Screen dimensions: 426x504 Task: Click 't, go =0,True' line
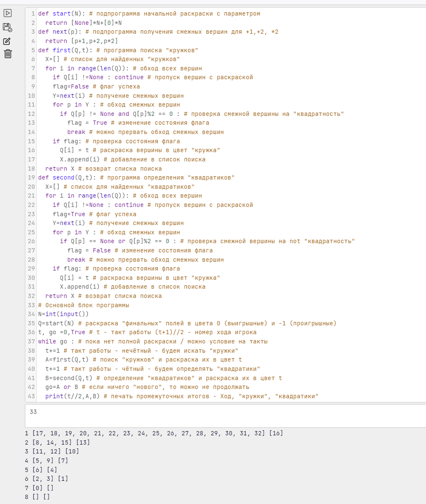[x=62, y=332]
